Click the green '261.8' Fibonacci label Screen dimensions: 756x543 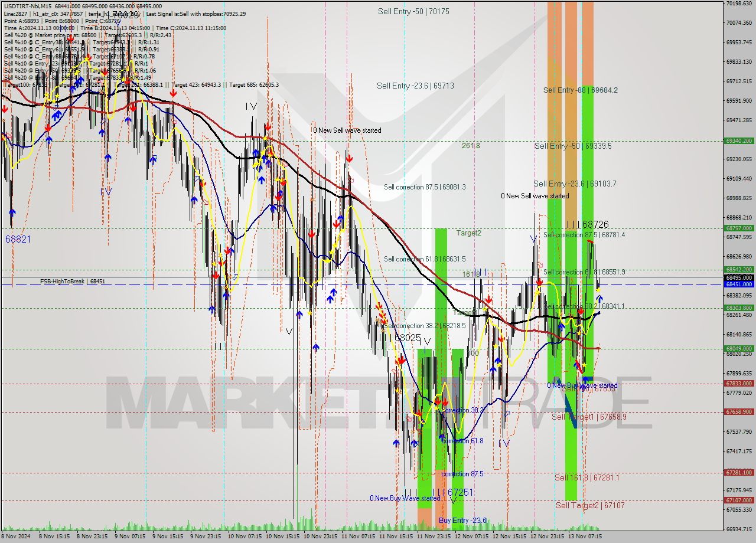pos(471,145)
